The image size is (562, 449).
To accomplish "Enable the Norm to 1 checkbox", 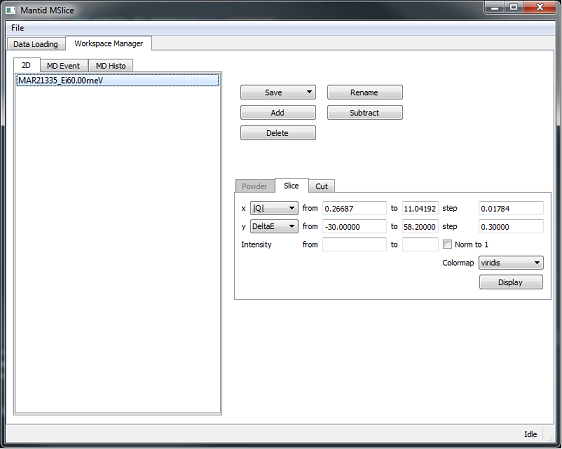I will (447, 244).
